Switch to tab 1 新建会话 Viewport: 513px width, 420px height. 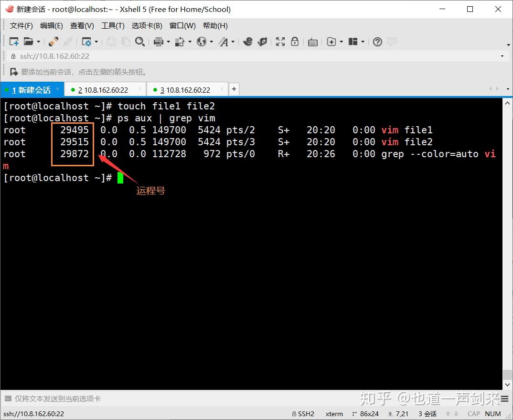click(32, 90)
